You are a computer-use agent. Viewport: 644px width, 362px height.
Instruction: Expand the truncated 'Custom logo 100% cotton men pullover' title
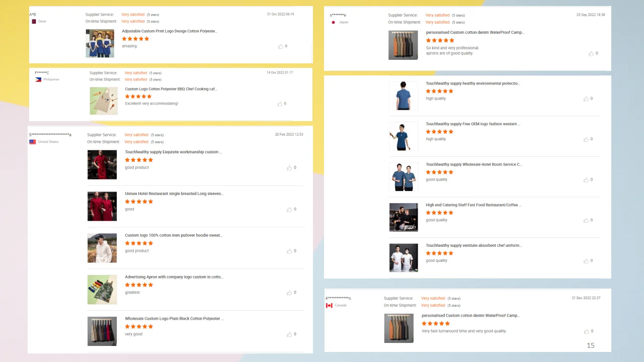point(173,235)
